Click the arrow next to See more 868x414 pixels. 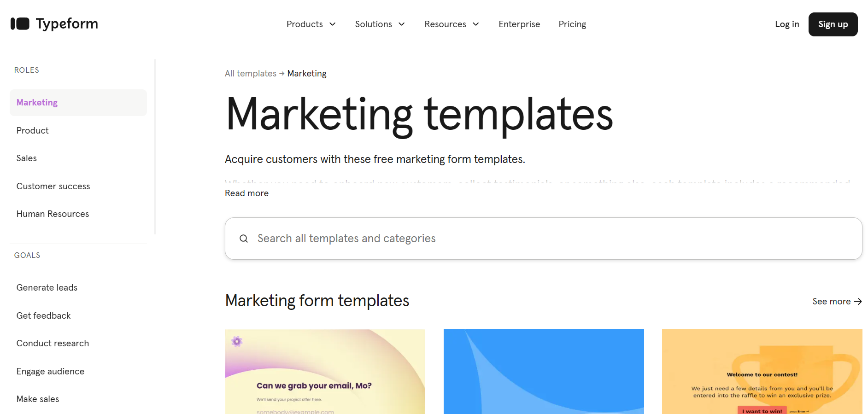857,302
